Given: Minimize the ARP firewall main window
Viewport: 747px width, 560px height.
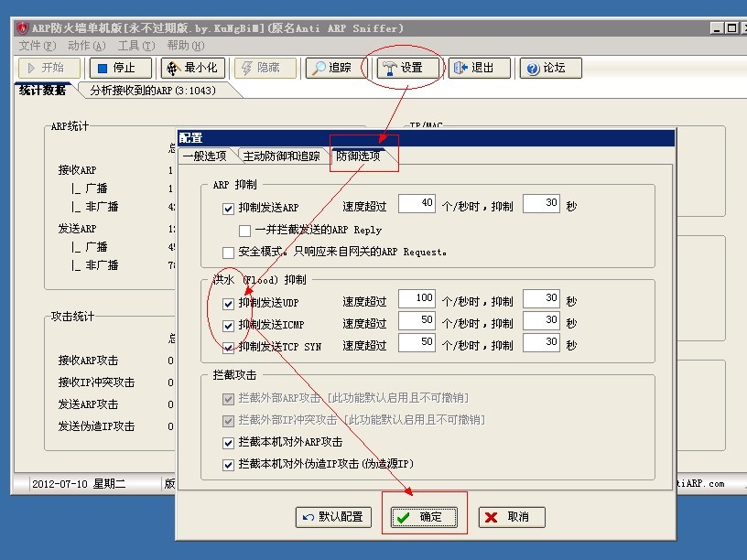Looking at the screenshot, I should coord(716,28).
